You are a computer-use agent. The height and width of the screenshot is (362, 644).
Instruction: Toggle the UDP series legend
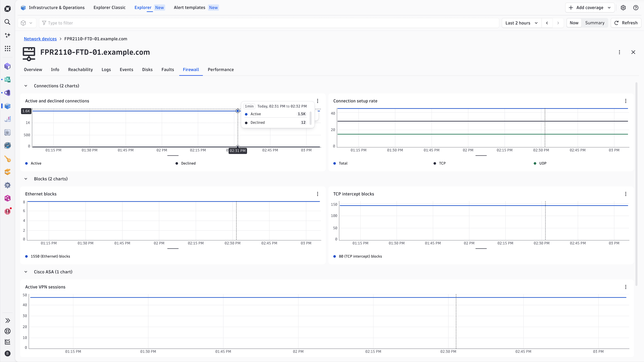click(540, 163)
